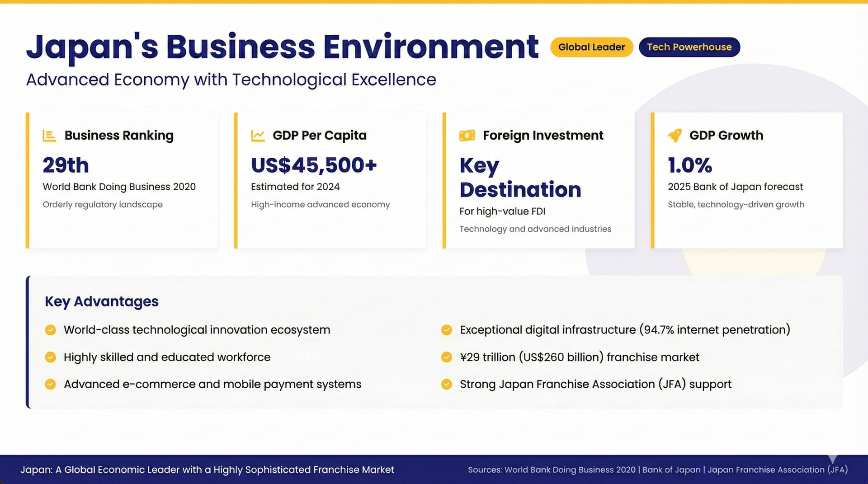The height and width of the screenshot is (484, 868).
Task: Click the GDP Per Capita line chart icon
Action: [x=258, y=136]
